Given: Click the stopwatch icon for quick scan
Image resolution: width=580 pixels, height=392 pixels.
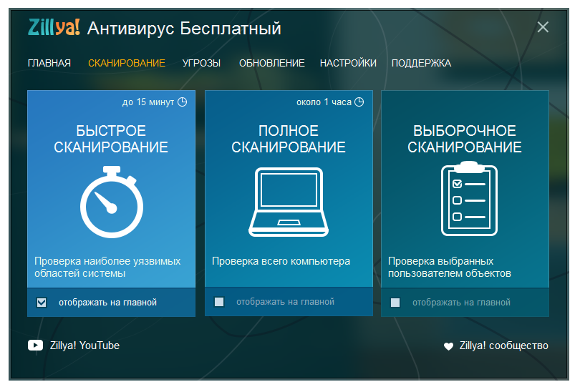Looking at the screenshot, I should coord(112,202).
